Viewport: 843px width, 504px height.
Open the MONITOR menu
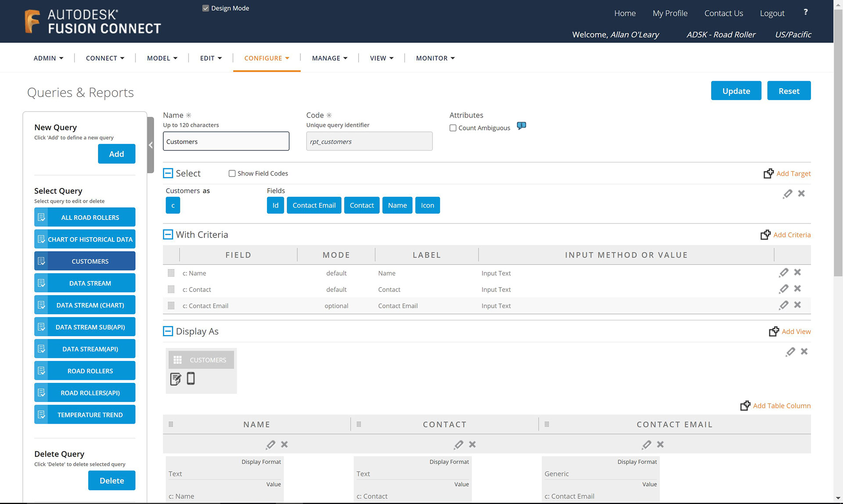(x=435, y=58)
